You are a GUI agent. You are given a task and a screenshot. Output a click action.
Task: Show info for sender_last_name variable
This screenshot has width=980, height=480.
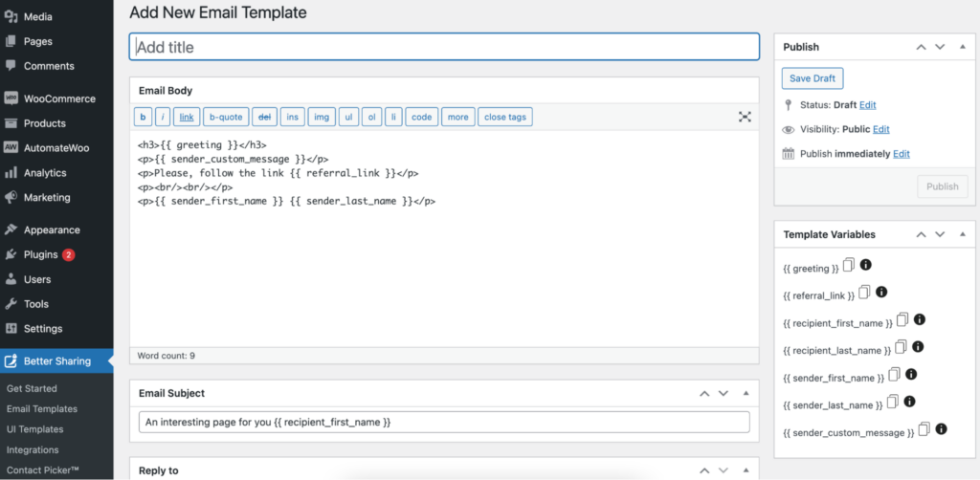(910, 402)
